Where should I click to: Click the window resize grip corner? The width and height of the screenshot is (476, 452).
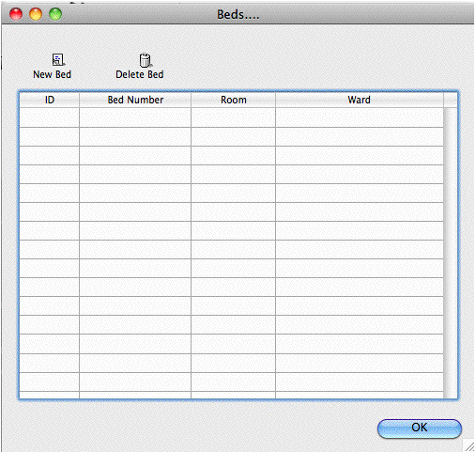click(468, 445)
